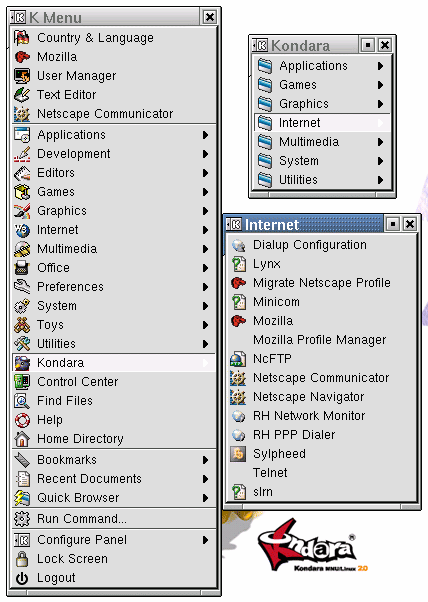Expand the Development submenu arrow
Image resolution: width=428 pixels, height=602 pixels.
(205, 154)
